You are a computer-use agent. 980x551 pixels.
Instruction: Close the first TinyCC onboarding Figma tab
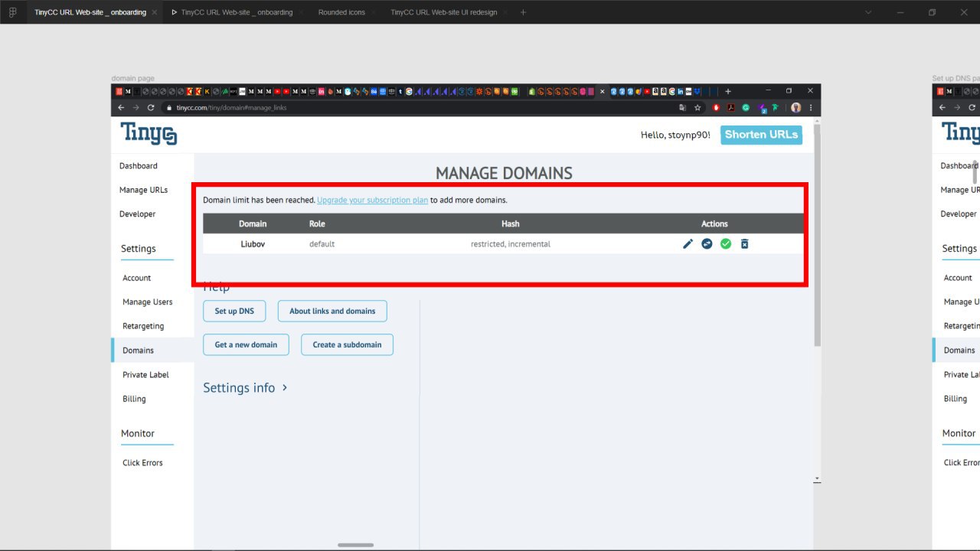point(155,12)
